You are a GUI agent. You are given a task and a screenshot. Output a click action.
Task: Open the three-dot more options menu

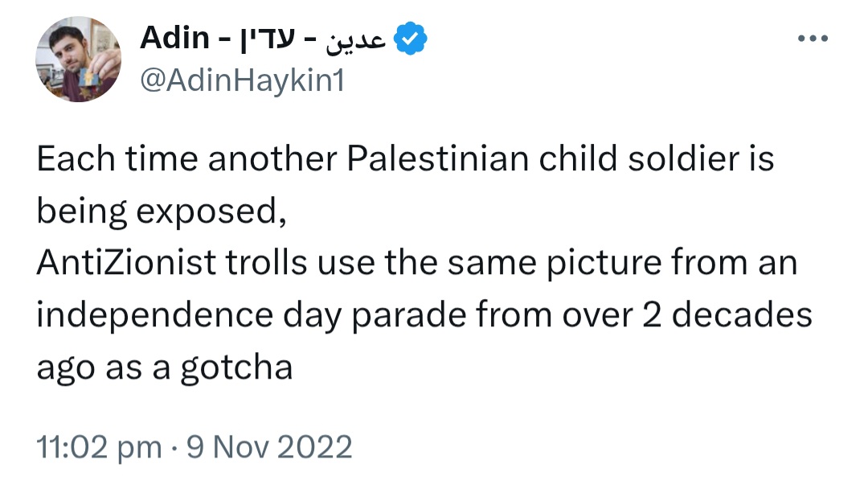pos(813,39)
